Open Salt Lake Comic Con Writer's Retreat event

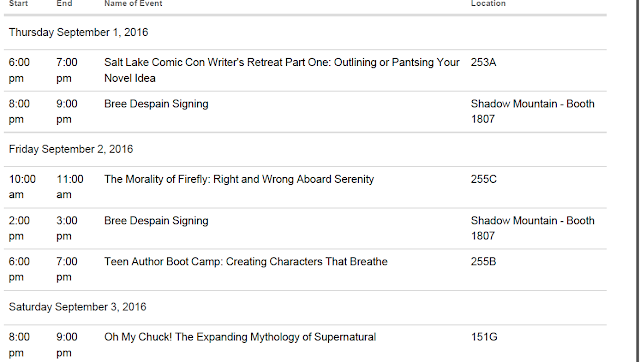point(282,70)
